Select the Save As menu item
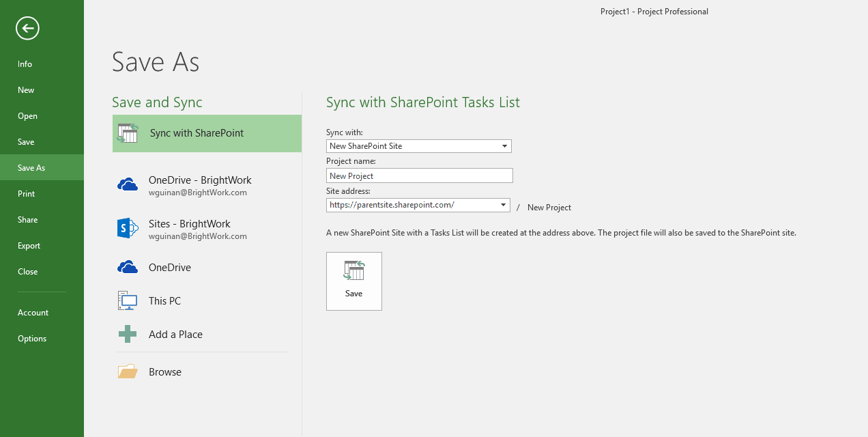The width and height of the screenshot is (868, 437). [x=42, y=168]
